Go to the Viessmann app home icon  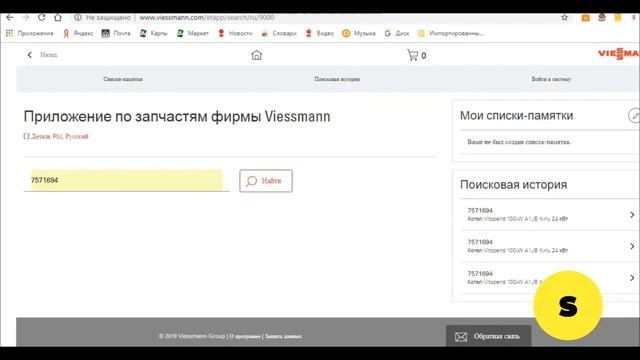pos(256,55)
